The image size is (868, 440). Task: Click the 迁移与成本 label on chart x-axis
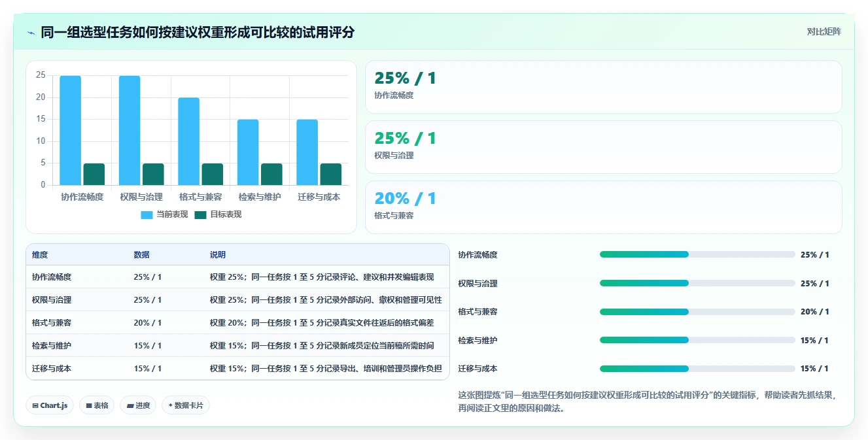319,197
